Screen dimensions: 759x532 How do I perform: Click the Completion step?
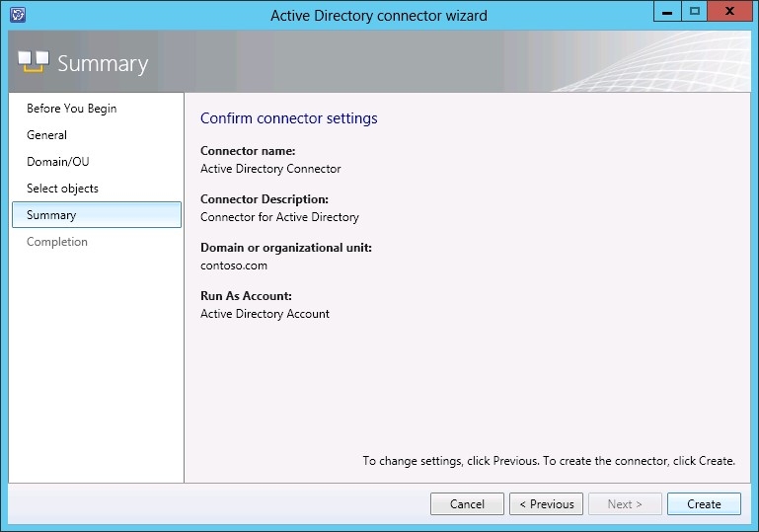(57, 242)
